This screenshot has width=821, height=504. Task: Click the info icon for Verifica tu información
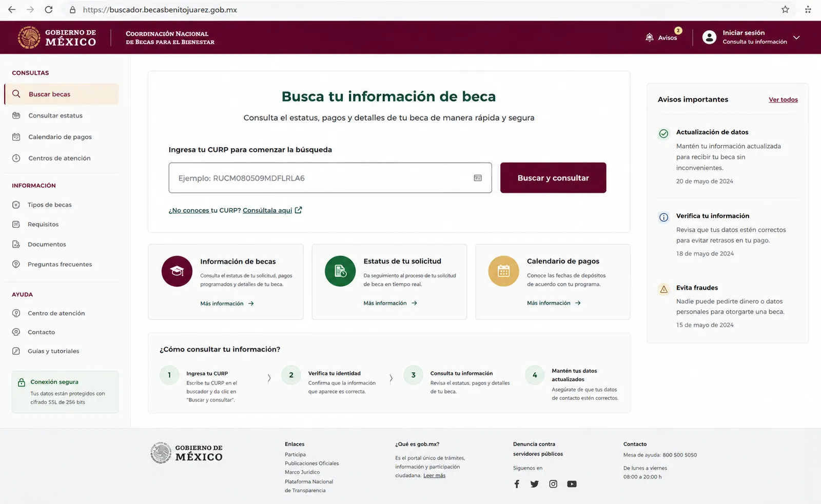click(663, 217)
